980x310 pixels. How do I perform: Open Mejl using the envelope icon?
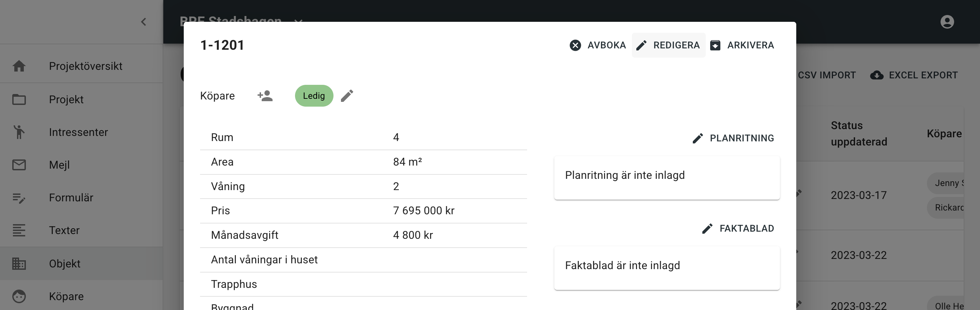19,165
